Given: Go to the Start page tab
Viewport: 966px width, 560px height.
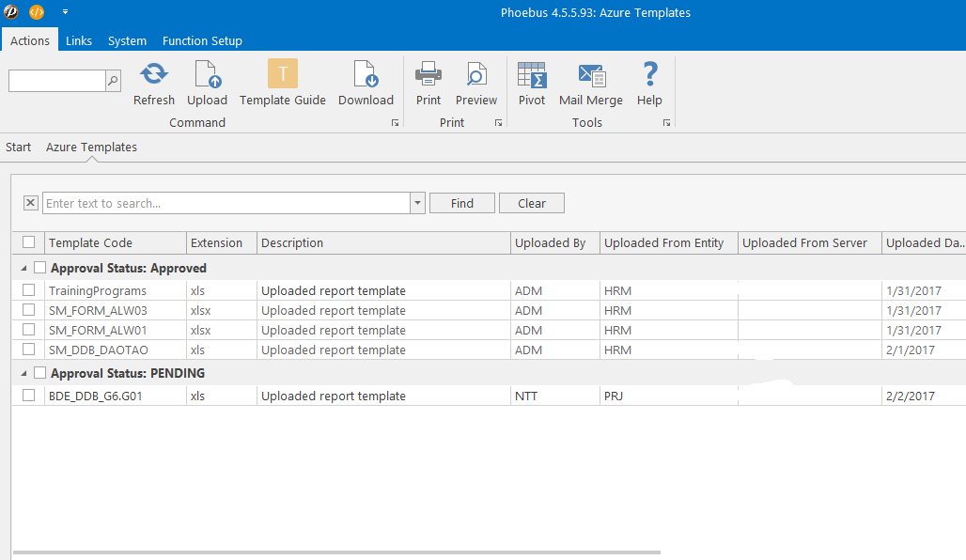Looking at the screenshot, I should click(19, 148).
